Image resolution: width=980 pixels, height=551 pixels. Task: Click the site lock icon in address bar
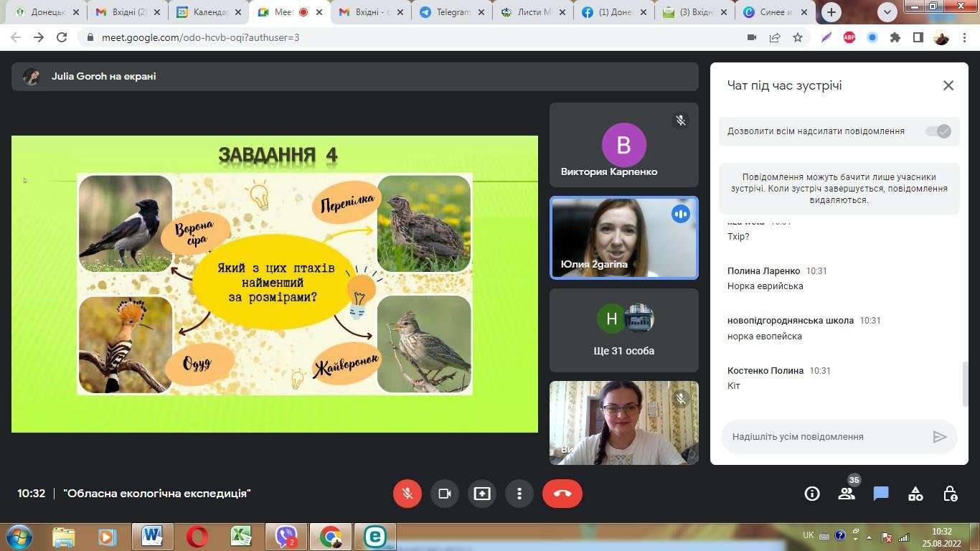90,37
